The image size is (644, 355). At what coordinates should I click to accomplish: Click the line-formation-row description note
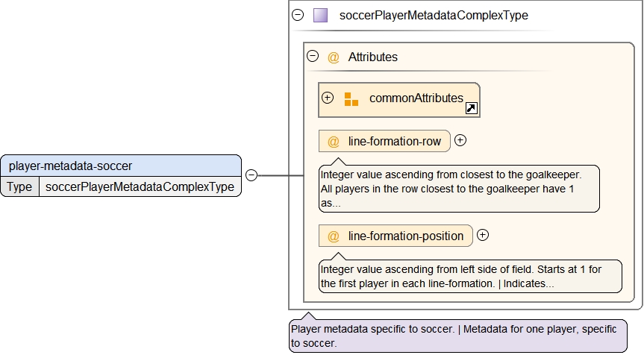(458, 188)
